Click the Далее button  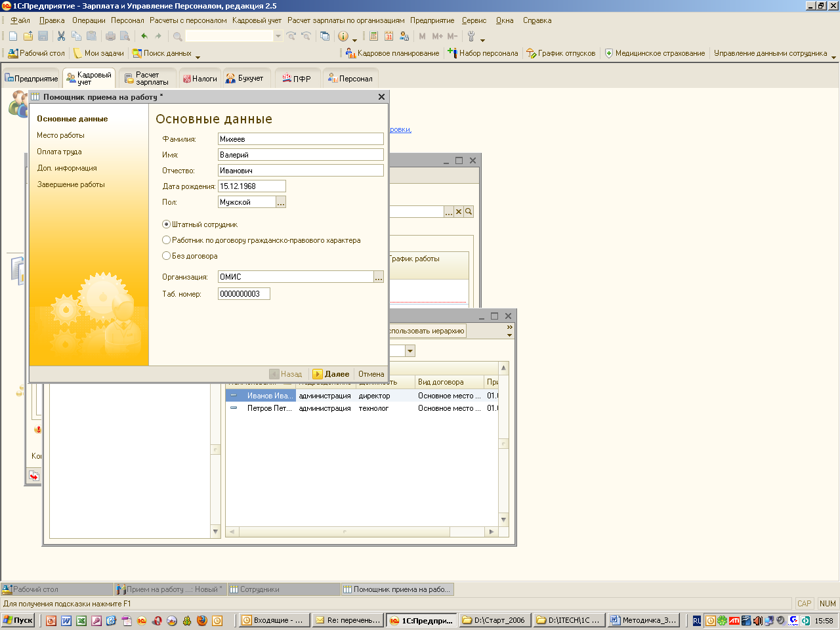331,374
